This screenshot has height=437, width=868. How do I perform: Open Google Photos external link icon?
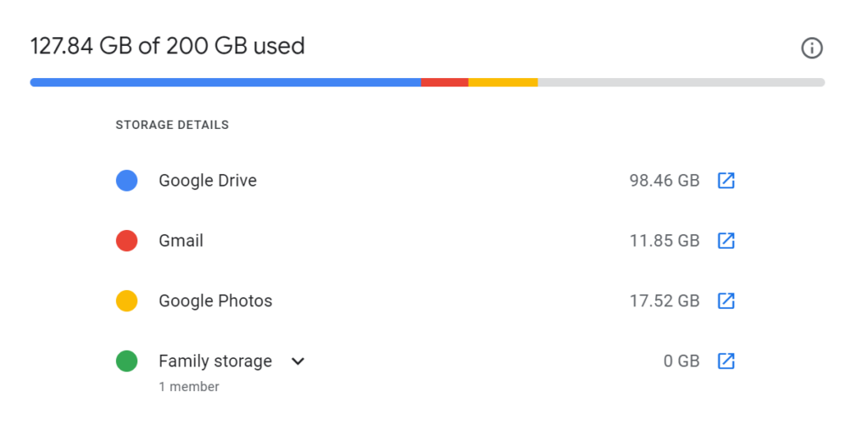point(726,300)
